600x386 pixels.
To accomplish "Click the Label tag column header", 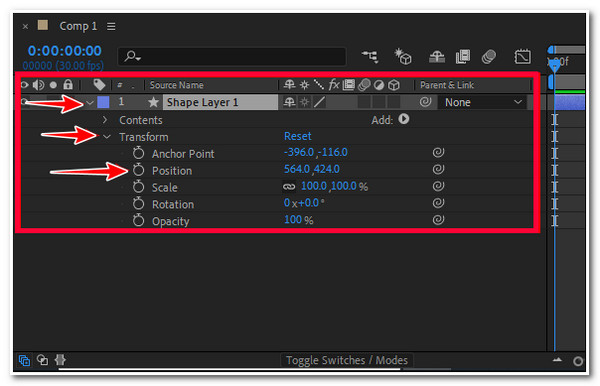I will (x=99, y=85).
